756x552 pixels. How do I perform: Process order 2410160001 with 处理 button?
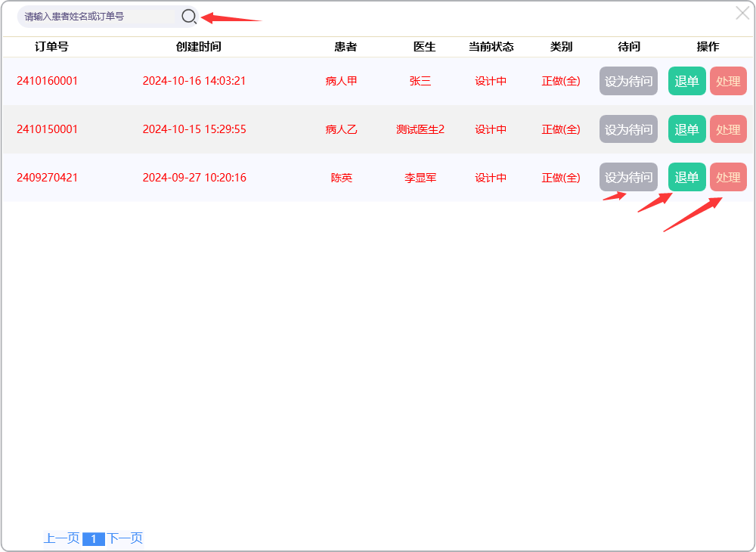728,81
